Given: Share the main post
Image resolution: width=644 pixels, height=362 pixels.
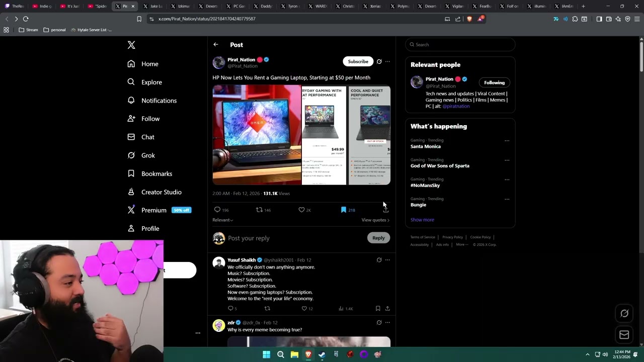Looking at the screenshot, I should (x=386, y=210).
